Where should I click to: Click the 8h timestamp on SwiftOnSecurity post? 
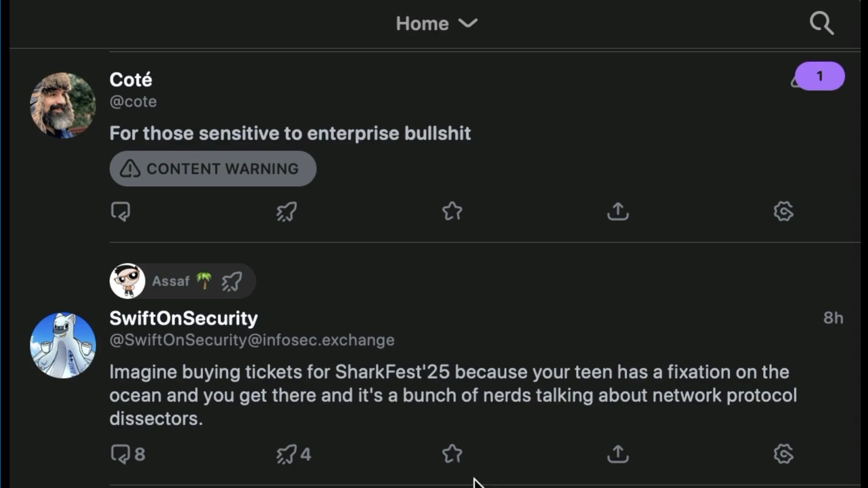point(833,318)
